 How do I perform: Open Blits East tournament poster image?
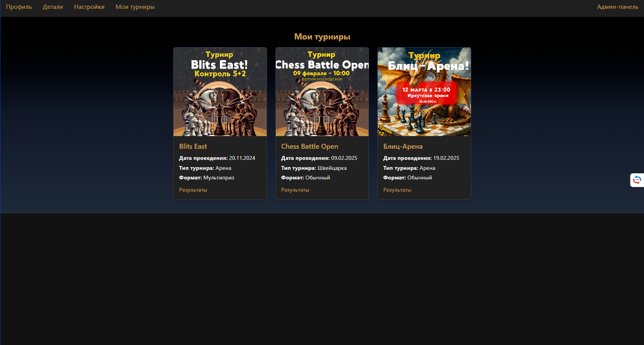220,92
